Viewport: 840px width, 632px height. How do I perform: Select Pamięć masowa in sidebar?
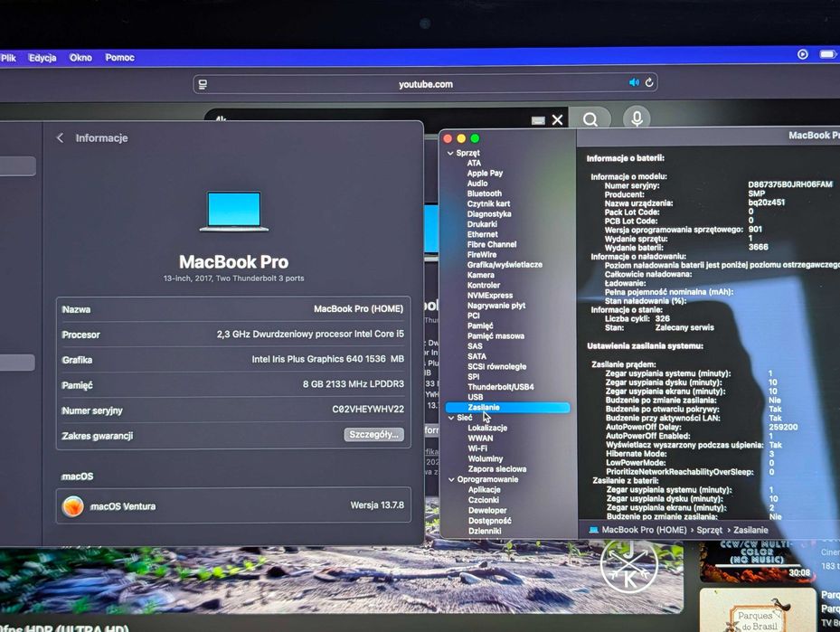pyautogui.click(x=496, y=335)
